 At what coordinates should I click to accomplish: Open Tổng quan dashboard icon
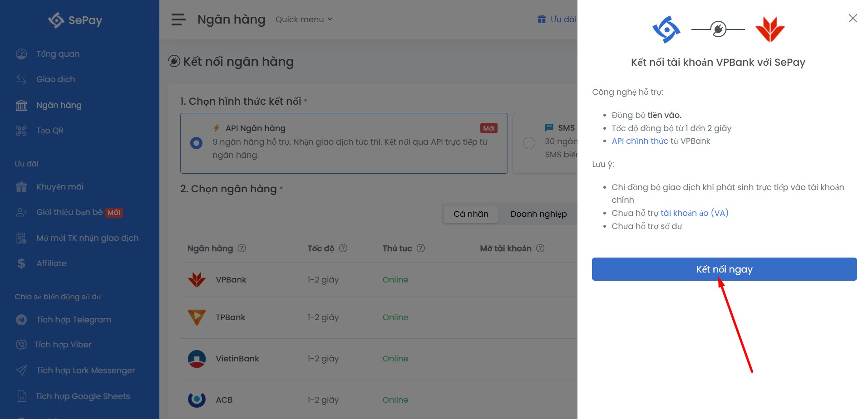[x=21, y=54]
